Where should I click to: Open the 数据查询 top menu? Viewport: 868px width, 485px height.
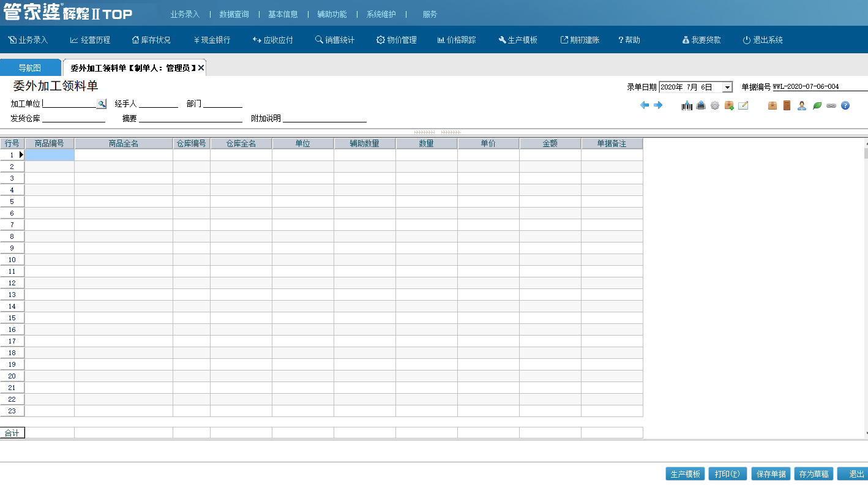[234, 14]
